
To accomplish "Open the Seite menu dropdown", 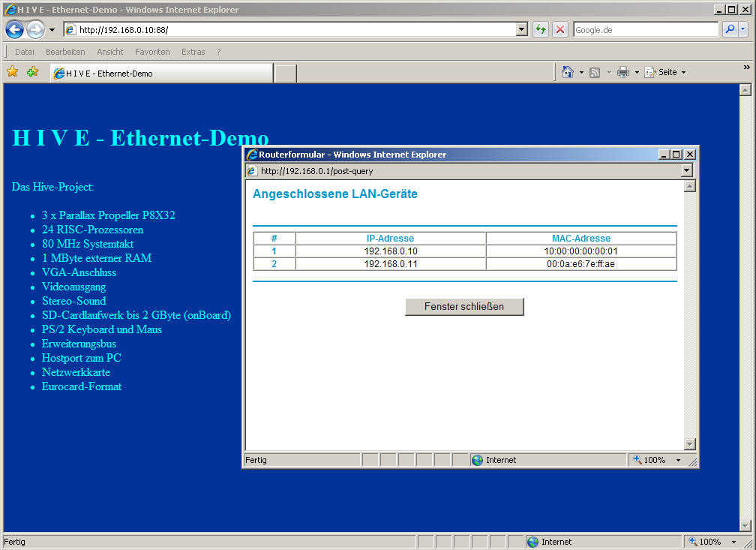I will [x=665, y=72].
